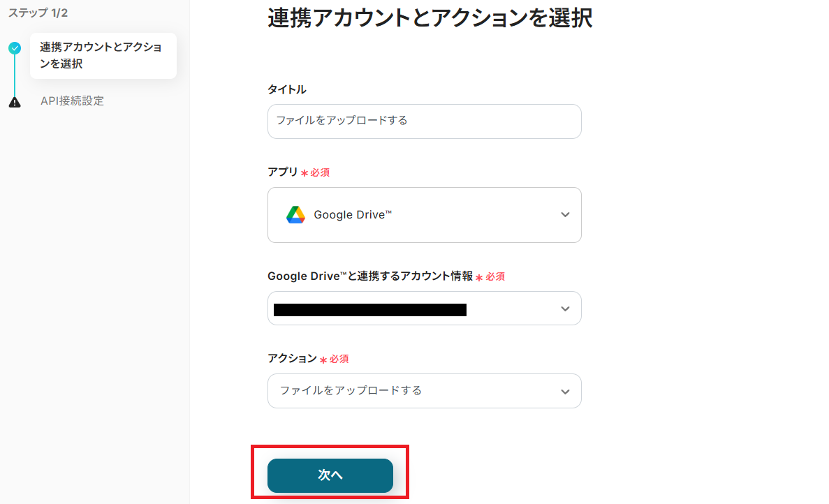The height and width of the screenshot is (504, 829).
Task: Click the redacted account name field
Action: coord(369,309)
